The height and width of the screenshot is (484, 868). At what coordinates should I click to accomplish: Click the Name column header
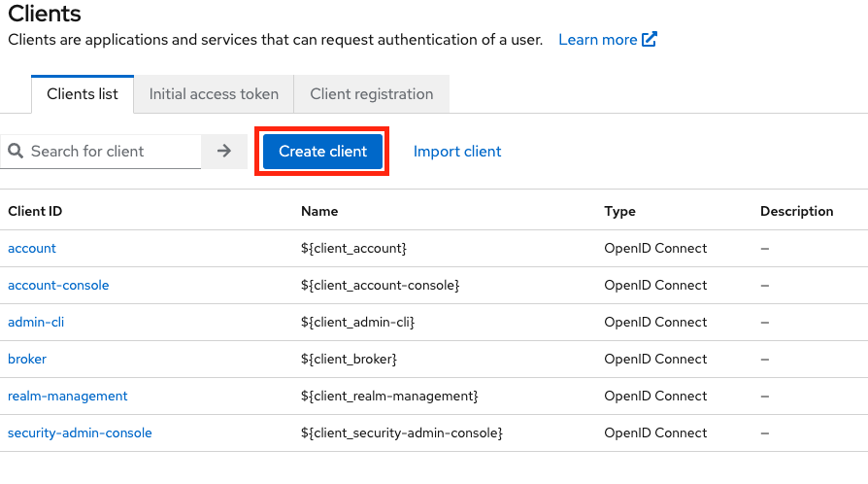319,212
